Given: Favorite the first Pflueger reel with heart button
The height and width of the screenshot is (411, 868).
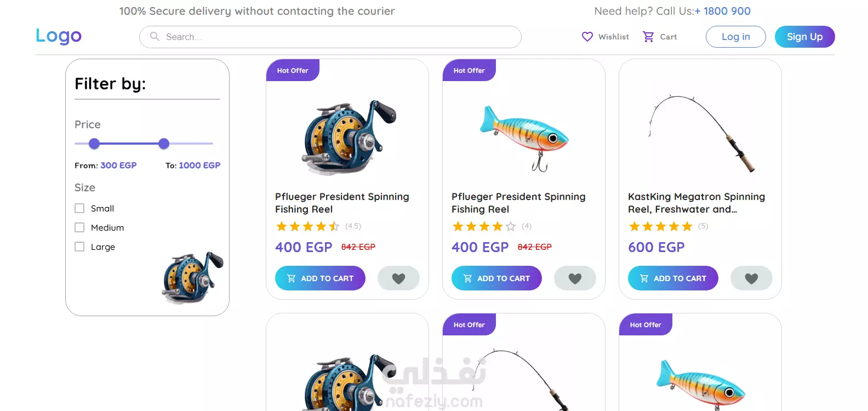Looking at the screenshot, I should coord(398,278).
